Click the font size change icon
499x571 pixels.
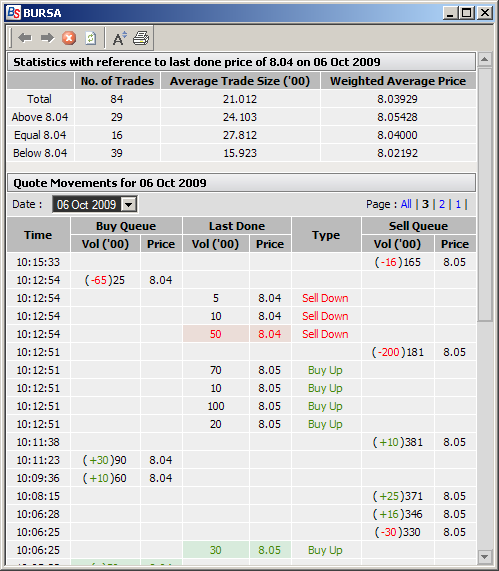point(119,38)
